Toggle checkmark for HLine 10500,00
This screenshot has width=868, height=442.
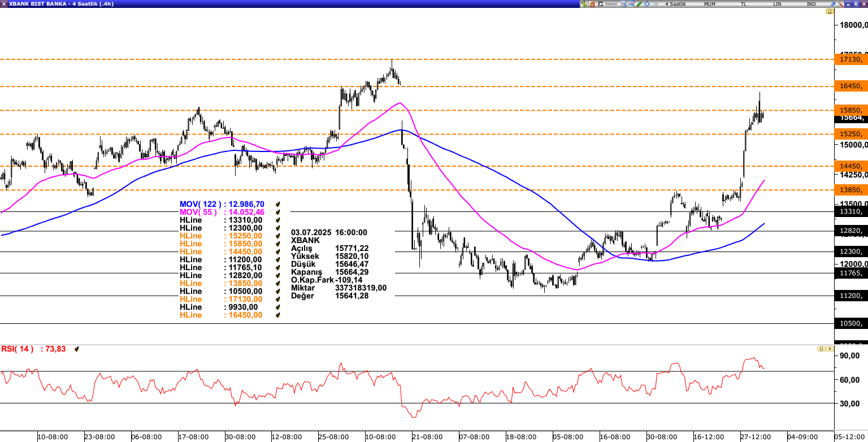(x=277, y=291)
